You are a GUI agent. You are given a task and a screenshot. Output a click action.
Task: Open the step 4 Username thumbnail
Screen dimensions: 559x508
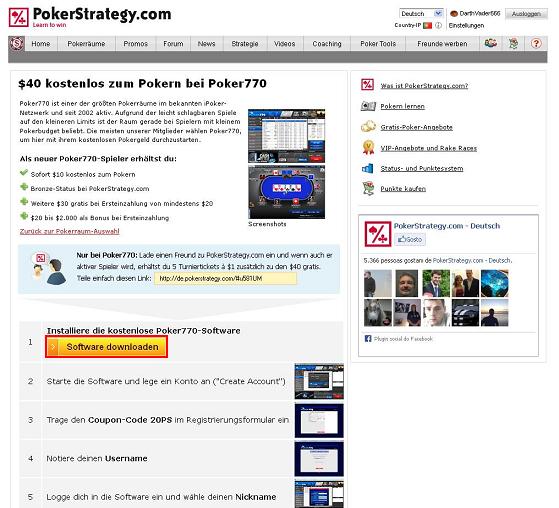[x=319, y=459]
